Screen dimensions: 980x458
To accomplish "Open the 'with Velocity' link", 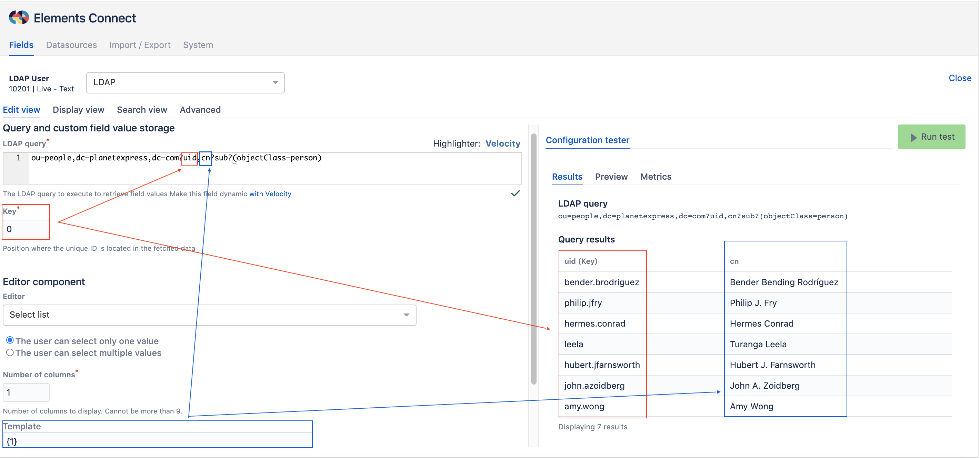I will click(270, 193).
